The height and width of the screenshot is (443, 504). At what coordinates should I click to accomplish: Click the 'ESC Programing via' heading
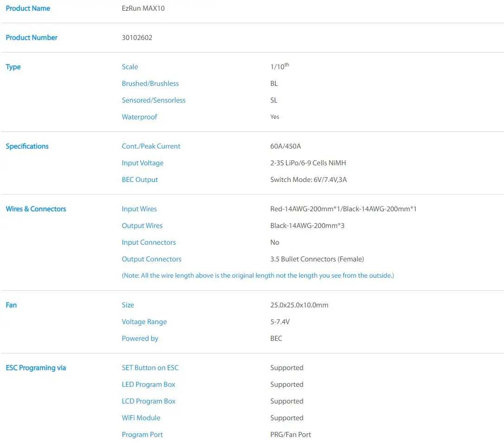pyautogui.click(x=36, y=368)
